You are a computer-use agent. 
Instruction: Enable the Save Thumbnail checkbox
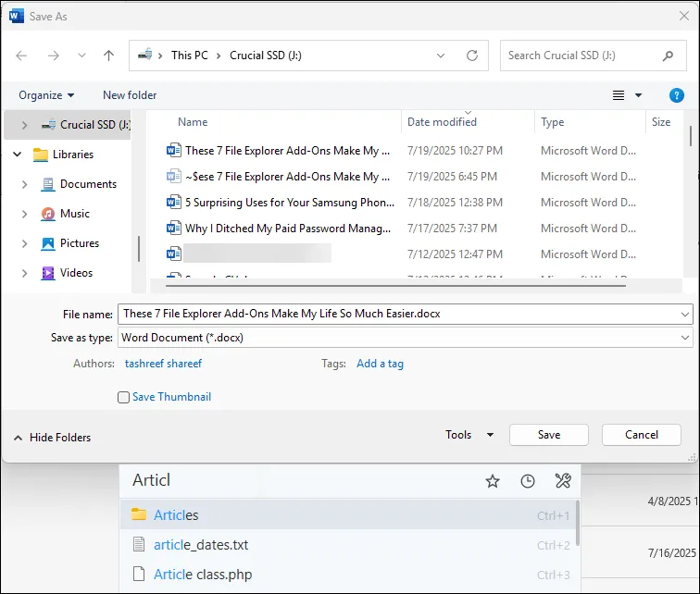123,397
